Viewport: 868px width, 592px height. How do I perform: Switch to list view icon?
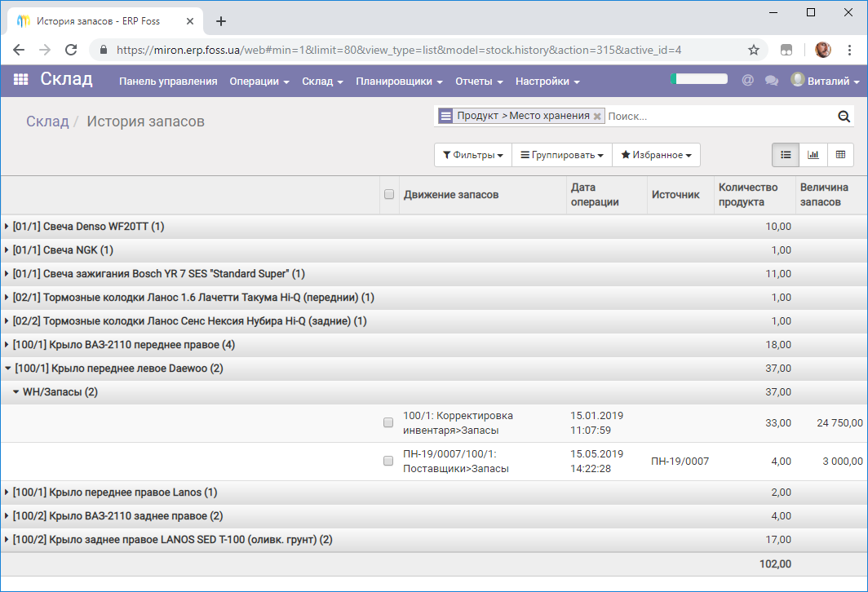786,155
